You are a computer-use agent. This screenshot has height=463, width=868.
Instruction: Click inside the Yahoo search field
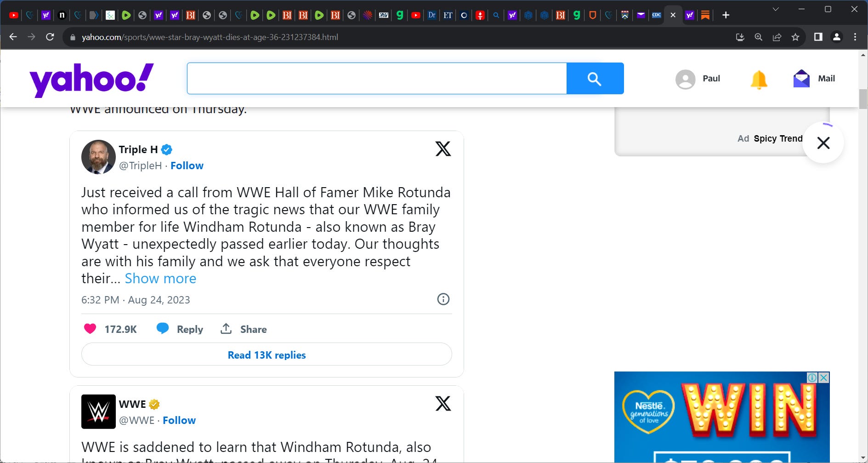tap(377, 79)
